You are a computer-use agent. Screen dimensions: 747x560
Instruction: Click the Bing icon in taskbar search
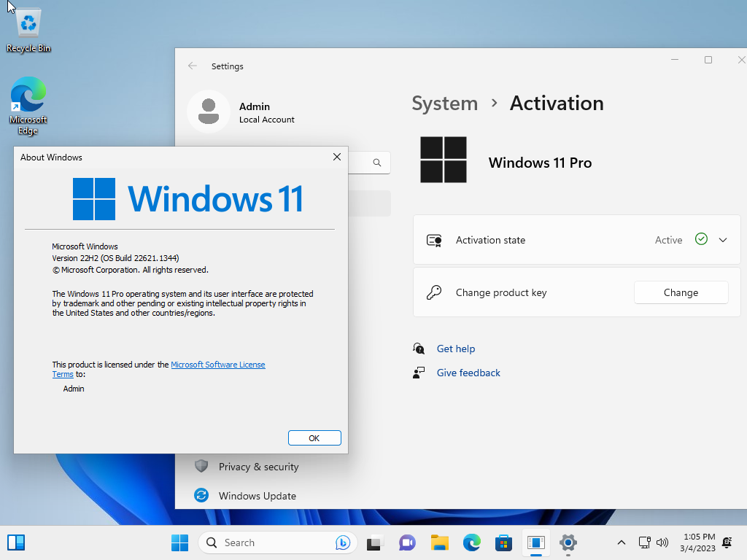click(343, 542)
